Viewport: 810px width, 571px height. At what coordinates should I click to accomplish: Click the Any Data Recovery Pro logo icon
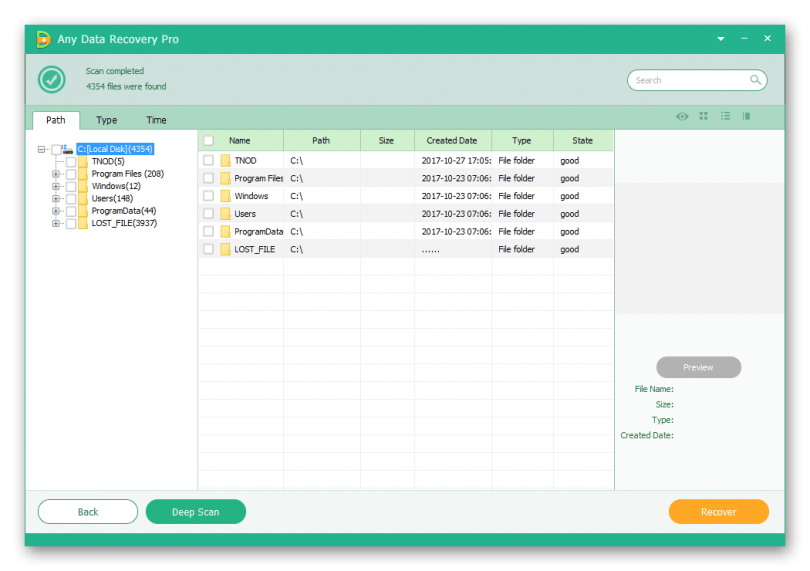pos(43,39)
